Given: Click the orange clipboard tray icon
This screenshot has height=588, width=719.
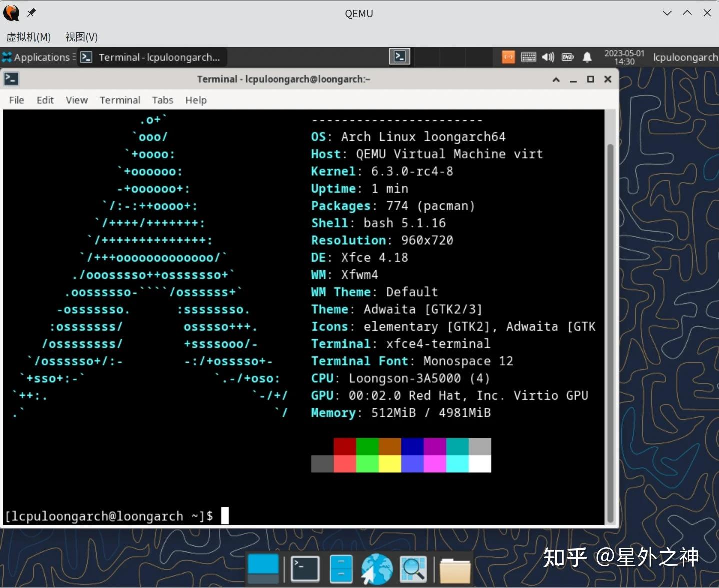Looking at the screenshot, I should click(508, 57).
